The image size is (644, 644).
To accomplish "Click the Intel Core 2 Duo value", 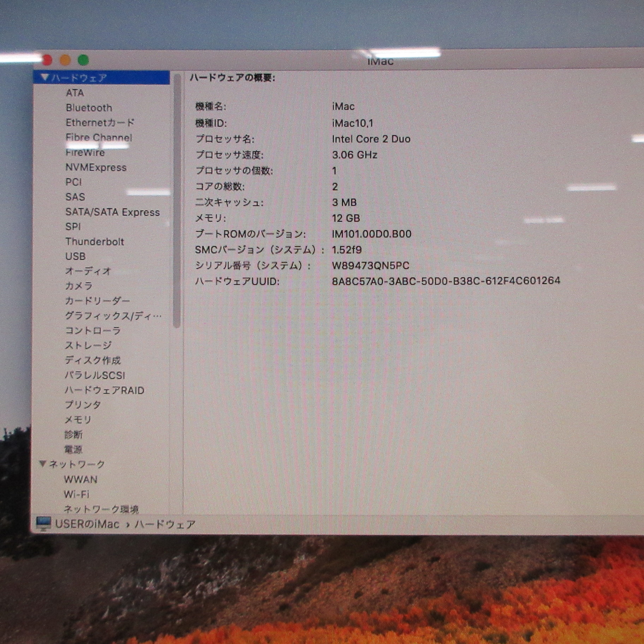I will (x=371, y=139).
